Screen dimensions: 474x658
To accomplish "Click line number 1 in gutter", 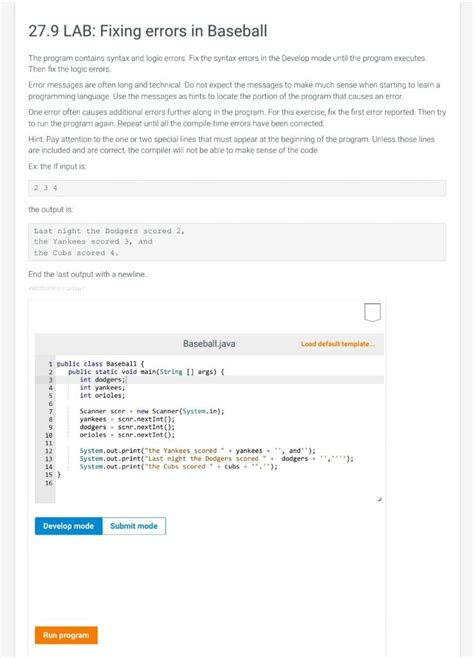I will 51,364.
